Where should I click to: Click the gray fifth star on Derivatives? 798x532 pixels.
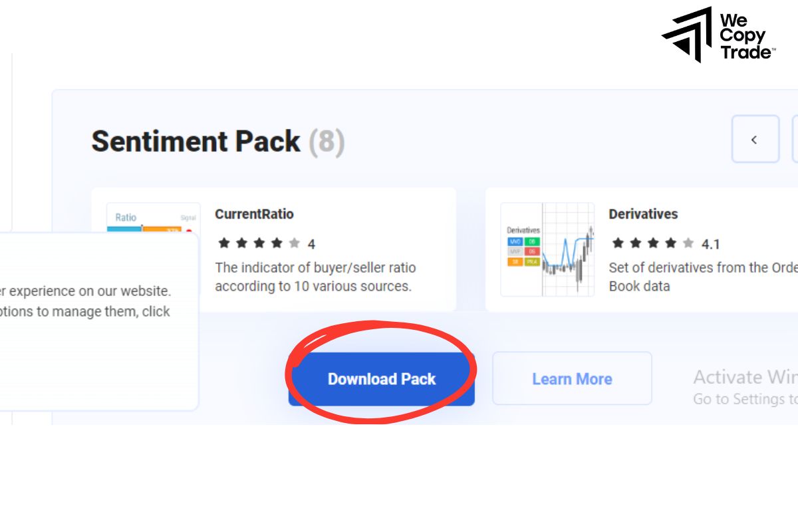[x=688, y=243]
